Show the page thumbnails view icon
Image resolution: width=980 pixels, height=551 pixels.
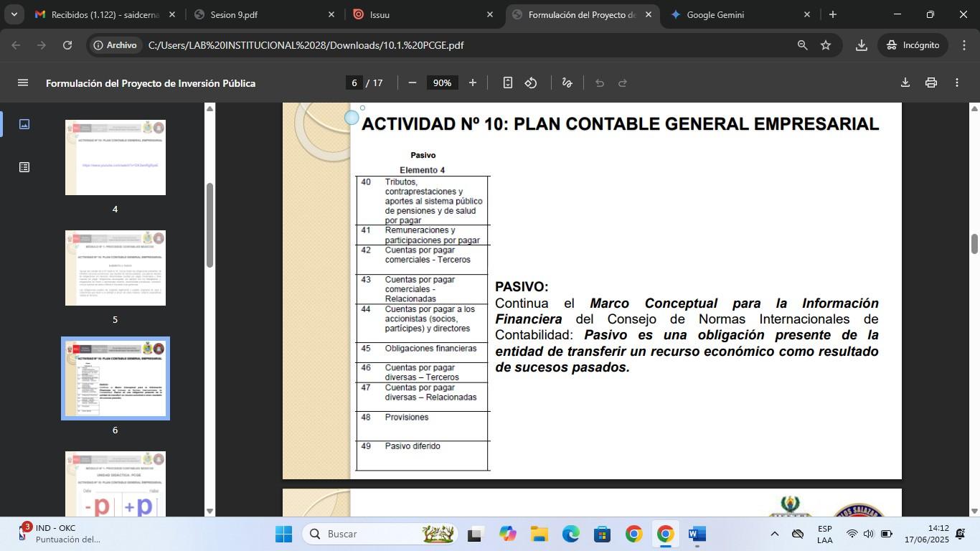click(24, 124)
